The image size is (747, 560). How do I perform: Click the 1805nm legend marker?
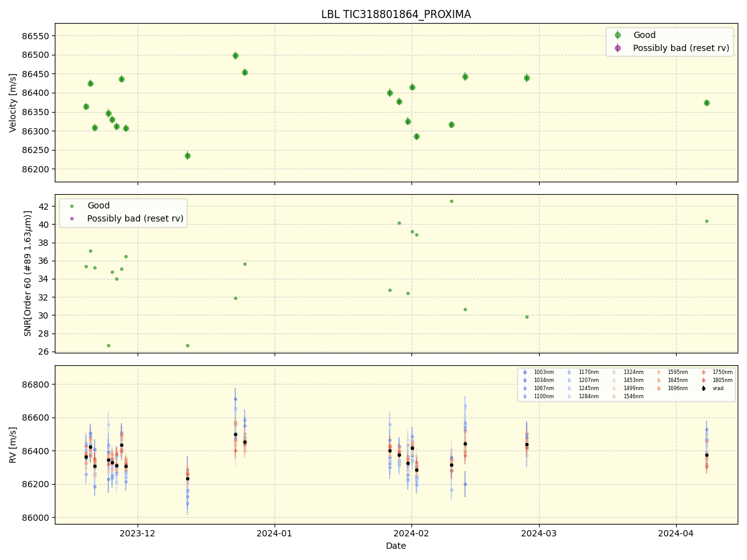tap(703, 380)
